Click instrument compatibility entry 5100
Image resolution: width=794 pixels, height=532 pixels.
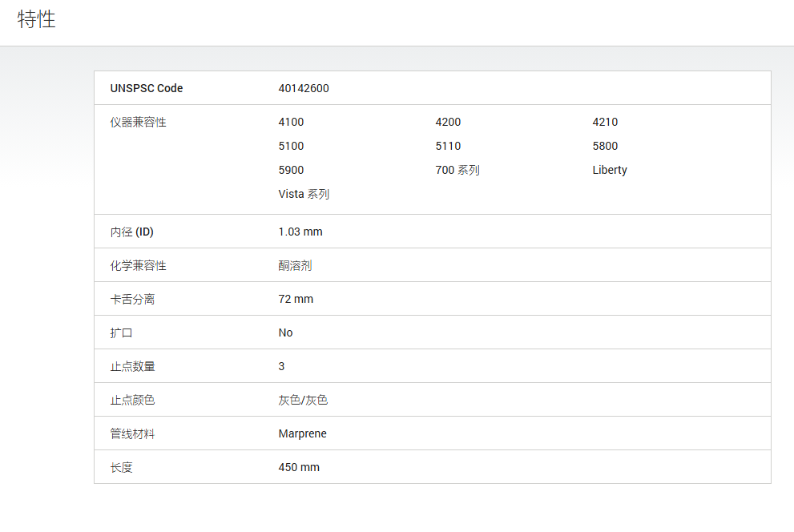tap(291, 146)
